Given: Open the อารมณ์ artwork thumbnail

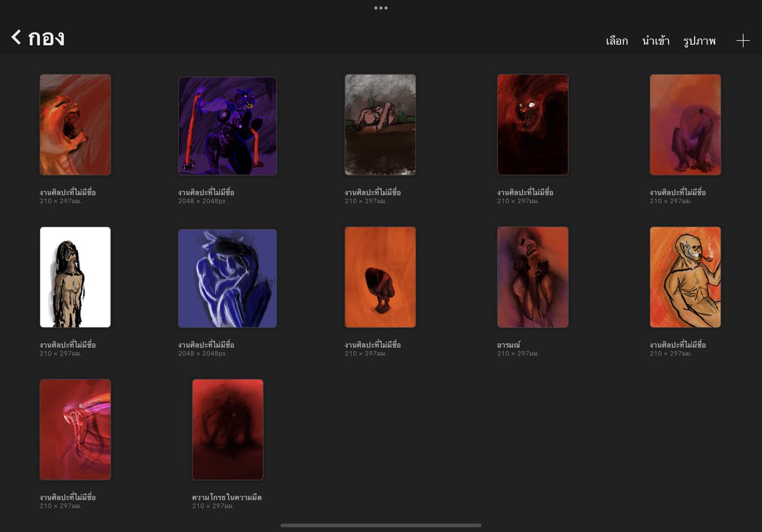Looking at the screenshot, I should coord(533,277).
